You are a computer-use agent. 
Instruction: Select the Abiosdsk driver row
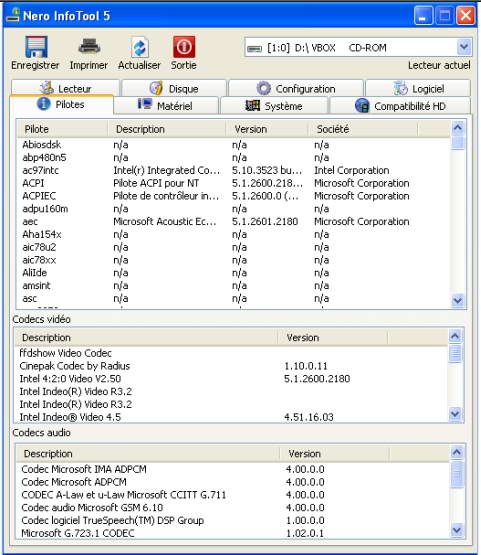click(x=234, y=145)
